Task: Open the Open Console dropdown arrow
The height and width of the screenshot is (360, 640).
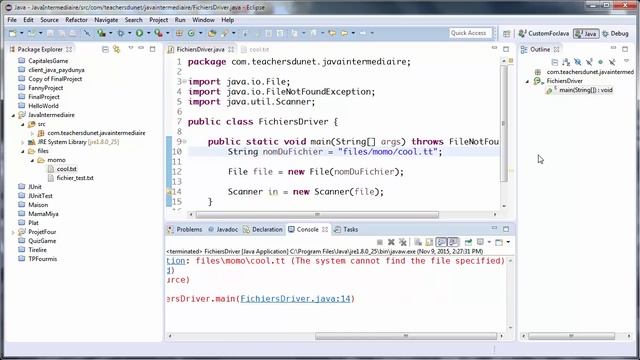Action: click(x=508, y=242)
